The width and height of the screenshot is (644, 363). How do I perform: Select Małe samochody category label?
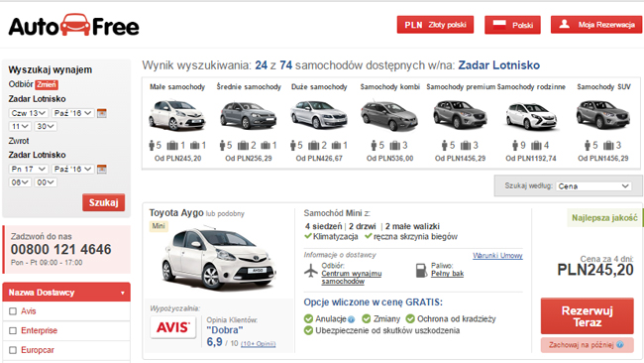177,87
